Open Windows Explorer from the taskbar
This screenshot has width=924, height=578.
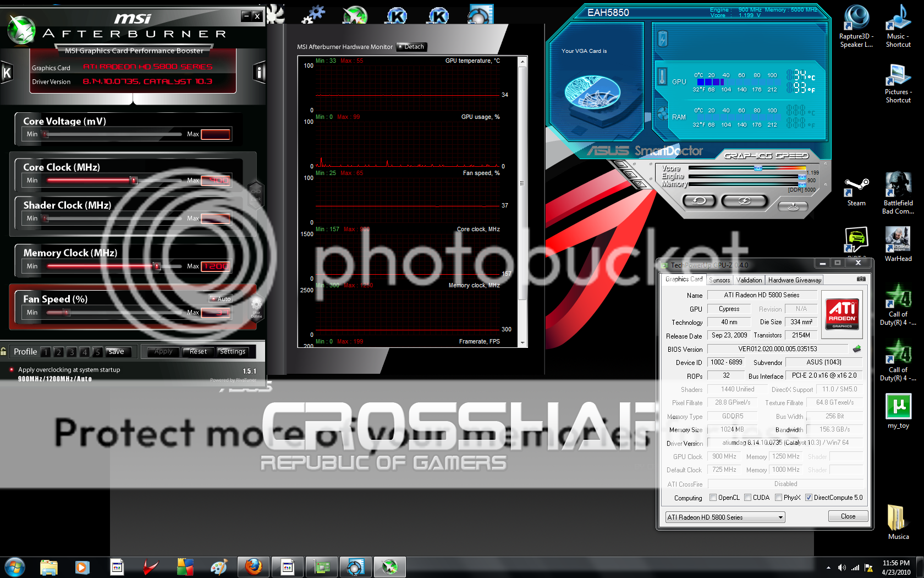coord(48,566)
